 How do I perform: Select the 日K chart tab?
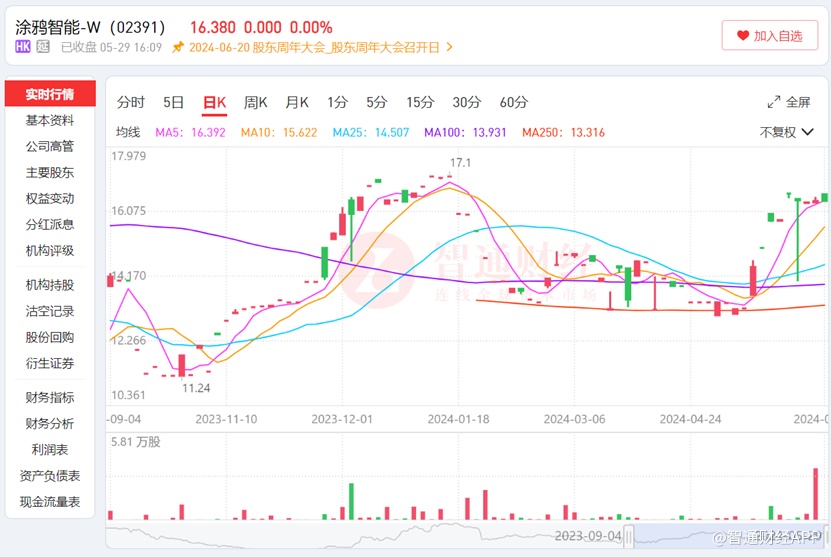(x=215, y=102)
